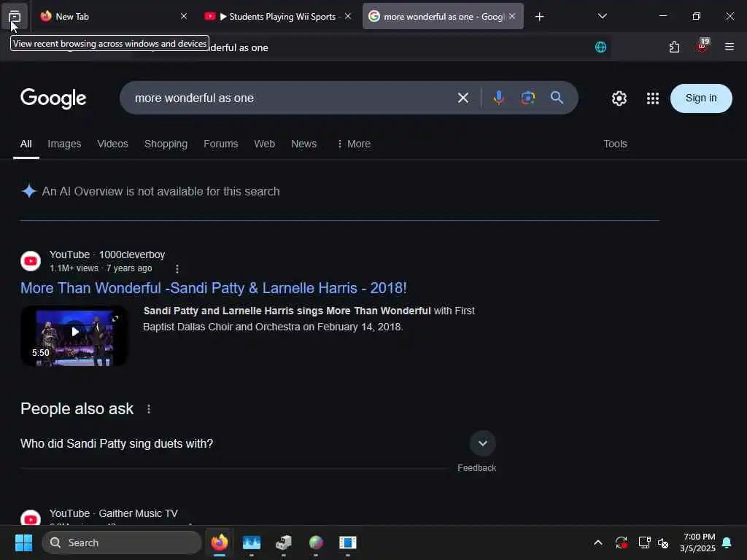Select the more wonderful as one Google tab
Image resolution: width=747 pixels, height=560 pixels.
point(443,17)
